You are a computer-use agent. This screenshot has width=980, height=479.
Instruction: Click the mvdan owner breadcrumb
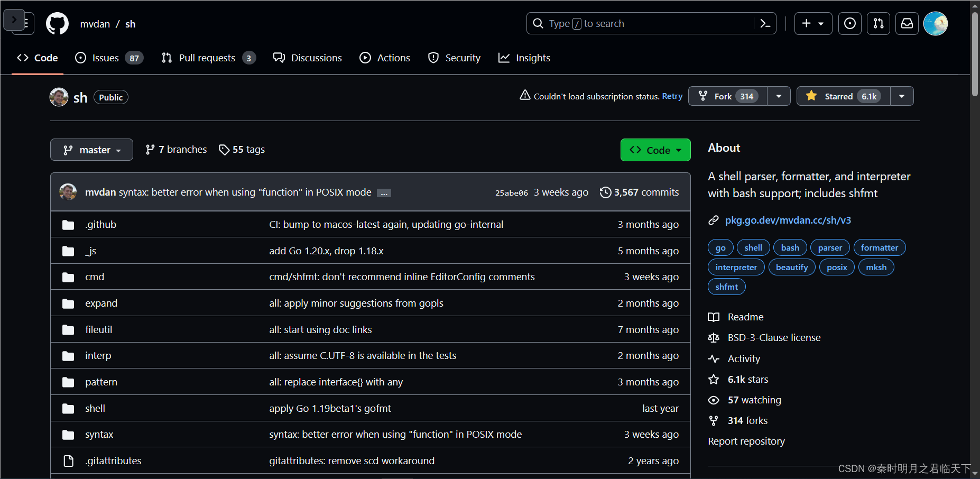click(95, 24)
